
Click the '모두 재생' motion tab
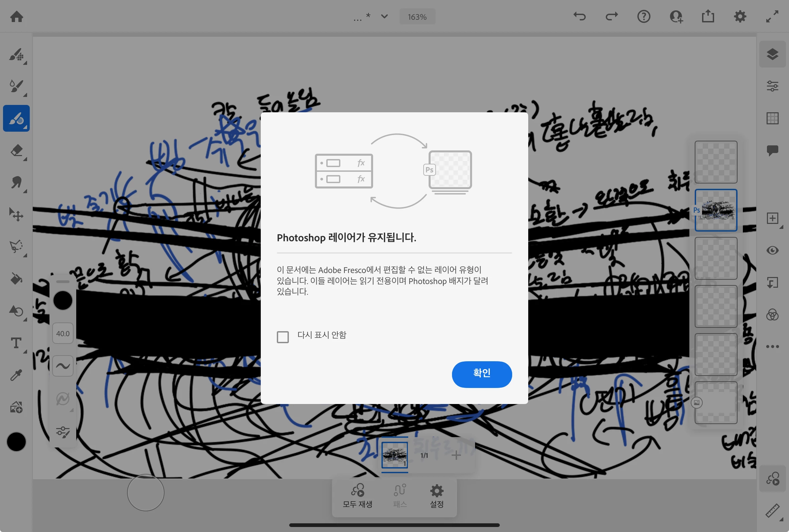(357, 496)
